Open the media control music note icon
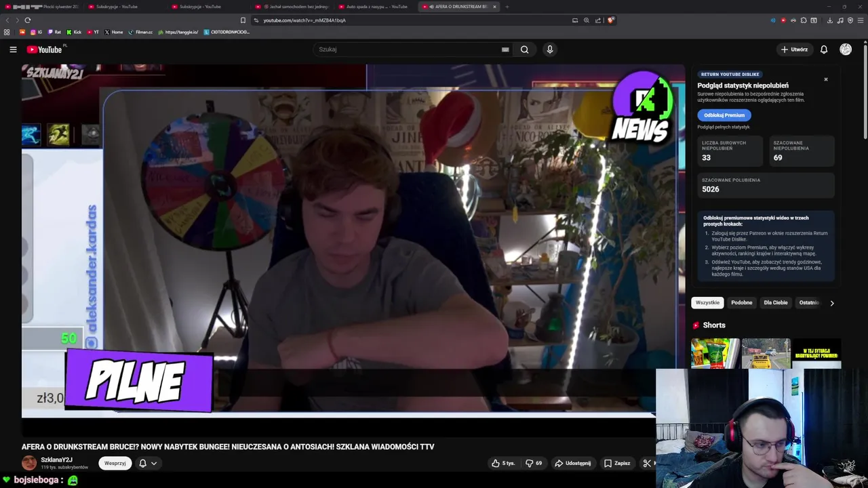Screen dimensions: 868x488 840,20
